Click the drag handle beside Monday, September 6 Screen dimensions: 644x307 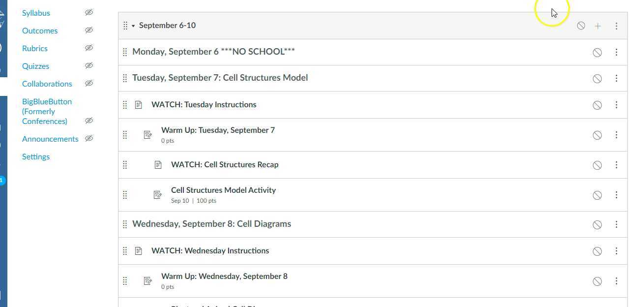pyautogui.click(x=125, y=52)
